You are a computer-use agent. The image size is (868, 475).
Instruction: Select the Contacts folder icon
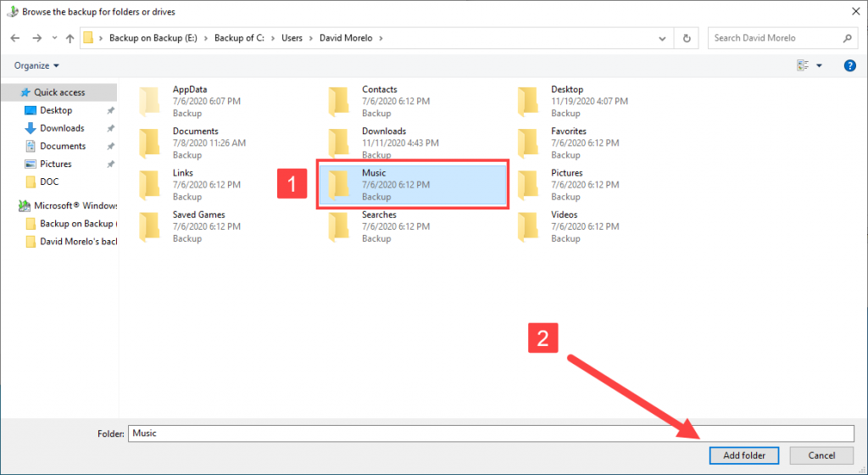click(339, 101)
